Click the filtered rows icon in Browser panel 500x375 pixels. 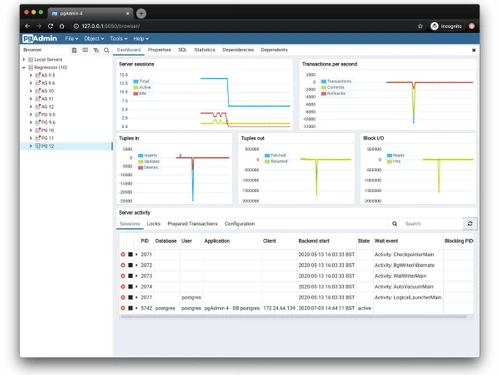pos(96,50)
